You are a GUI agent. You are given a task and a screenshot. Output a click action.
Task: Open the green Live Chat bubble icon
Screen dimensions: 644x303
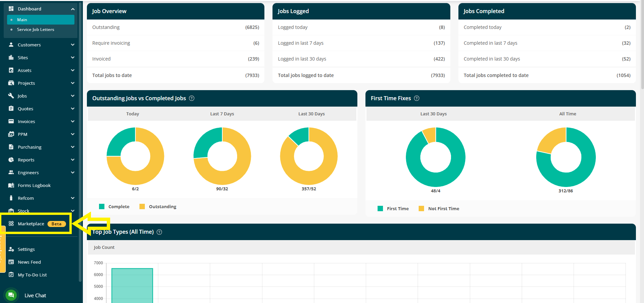click(11, 295)
